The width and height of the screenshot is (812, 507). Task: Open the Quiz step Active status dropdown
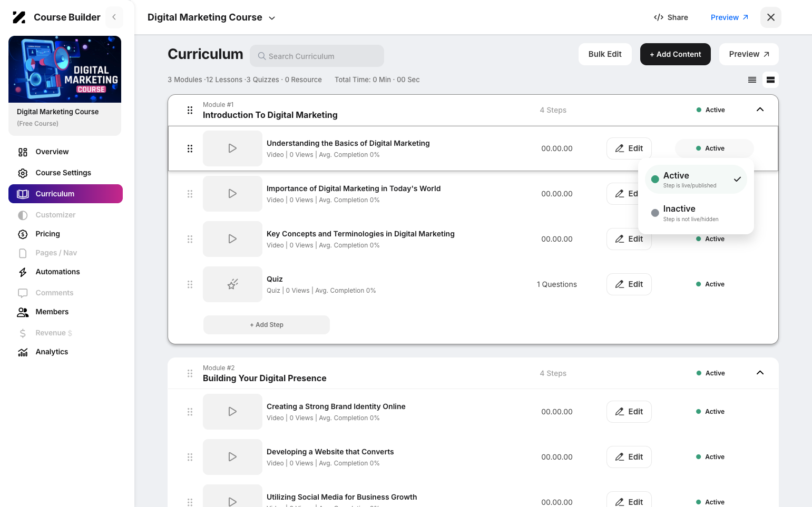pyautogui.click(x=710, y=284)
